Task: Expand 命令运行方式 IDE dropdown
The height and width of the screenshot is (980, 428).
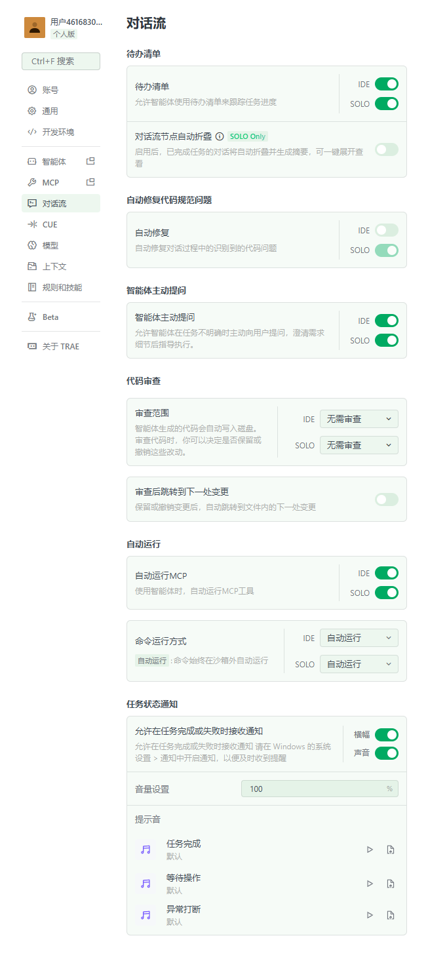Action: [x=359, y=638]
